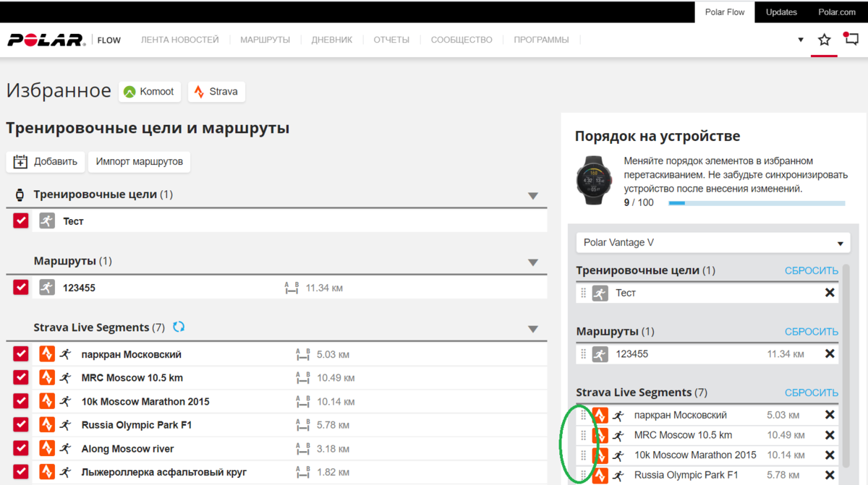The image size is (868, 485).
Task: Open the notifications chat icon
Action: click(851, 39)
